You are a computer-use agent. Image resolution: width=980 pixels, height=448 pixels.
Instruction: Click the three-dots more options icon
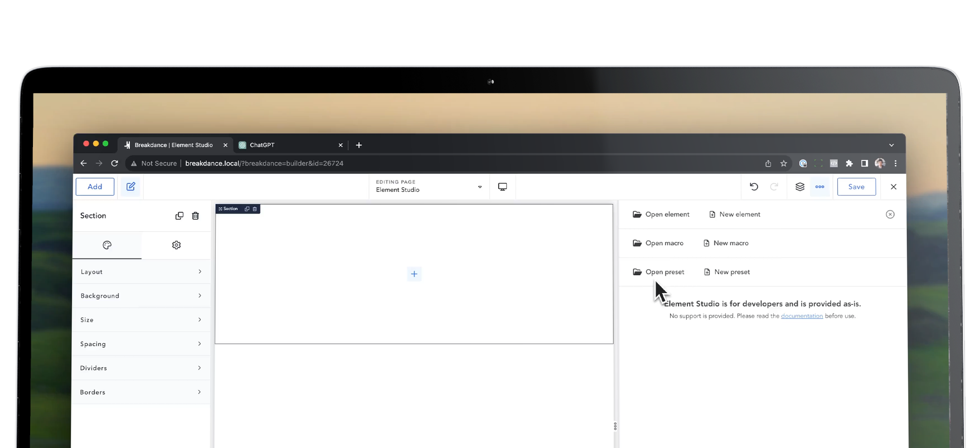819,187
